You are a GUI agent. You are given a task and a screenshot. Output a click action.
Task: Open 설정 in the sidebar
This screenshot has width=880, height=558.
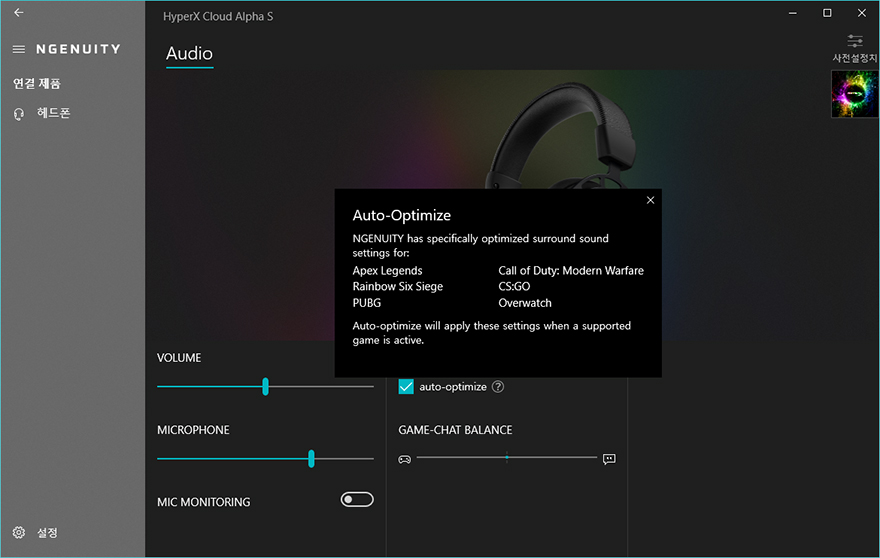click(x=47, y=532)
